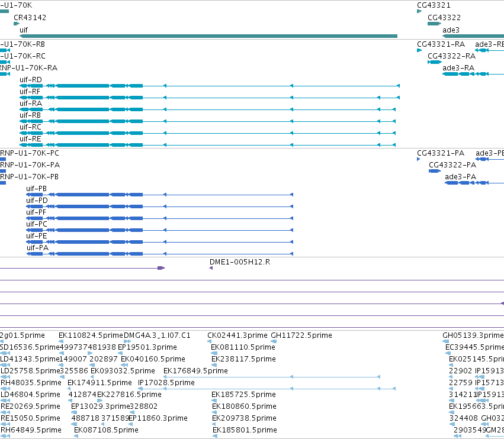This screenshot has height=439, width=504.
Task: Click the uif-PF protein label
Action: pos(36,212)
